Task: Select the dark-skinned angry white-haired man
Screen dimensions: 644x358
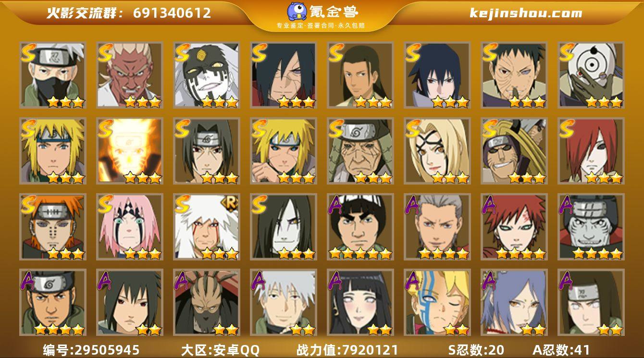Action: pos(130,75)
